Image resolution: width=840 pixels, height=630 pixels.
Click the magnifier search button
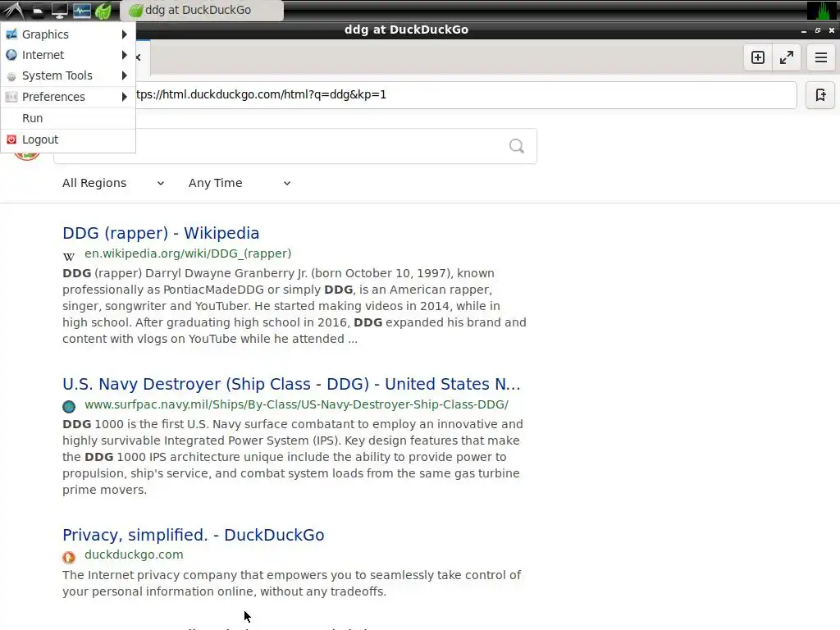tap(517, 146)
